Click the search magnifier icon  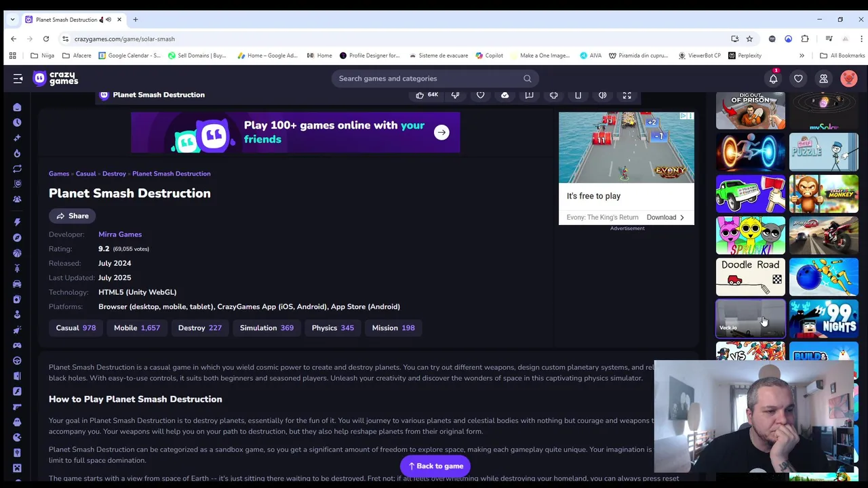527,79
